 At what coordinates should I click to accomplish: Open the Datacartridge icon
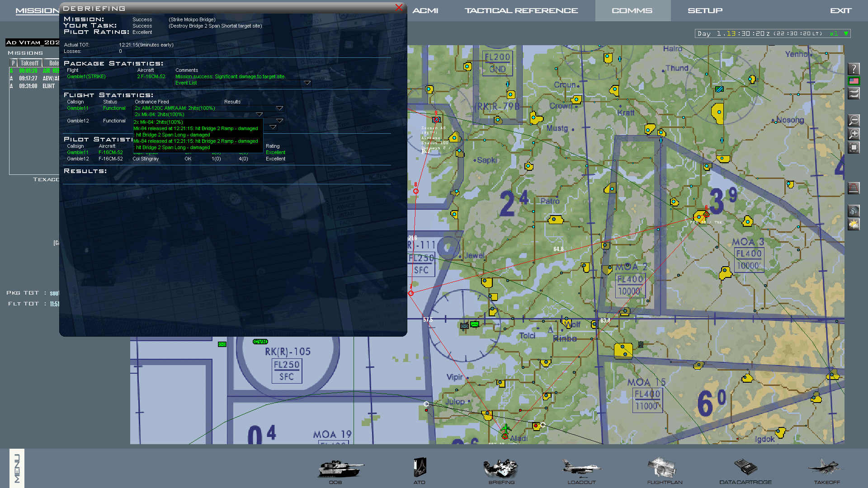745,467
